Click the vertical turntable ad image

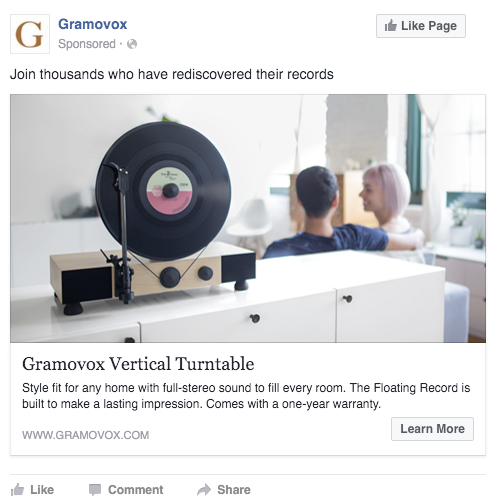pos(248,219)
